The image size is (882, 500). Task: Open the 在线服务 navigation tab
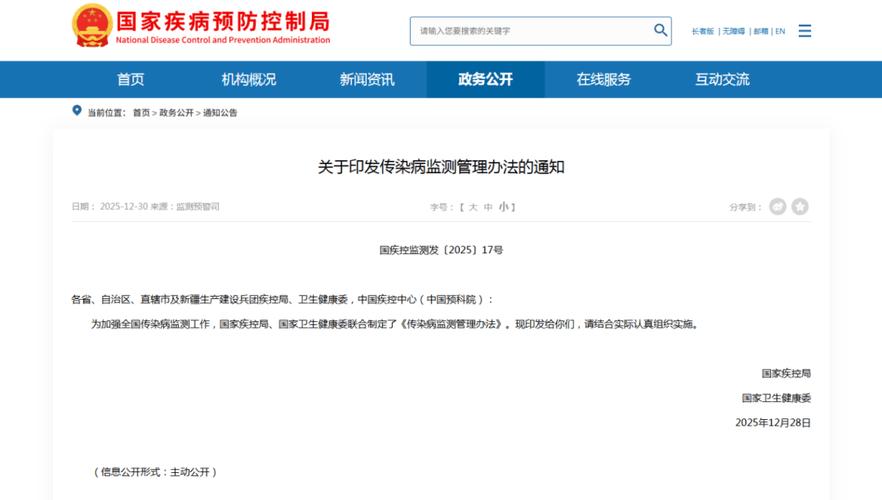(x=604, y=79)
